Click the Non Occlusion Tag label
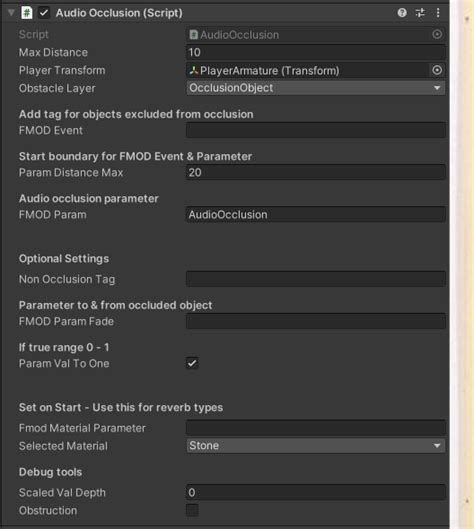Viewport: 474px width, 529px height. [67, 279]
